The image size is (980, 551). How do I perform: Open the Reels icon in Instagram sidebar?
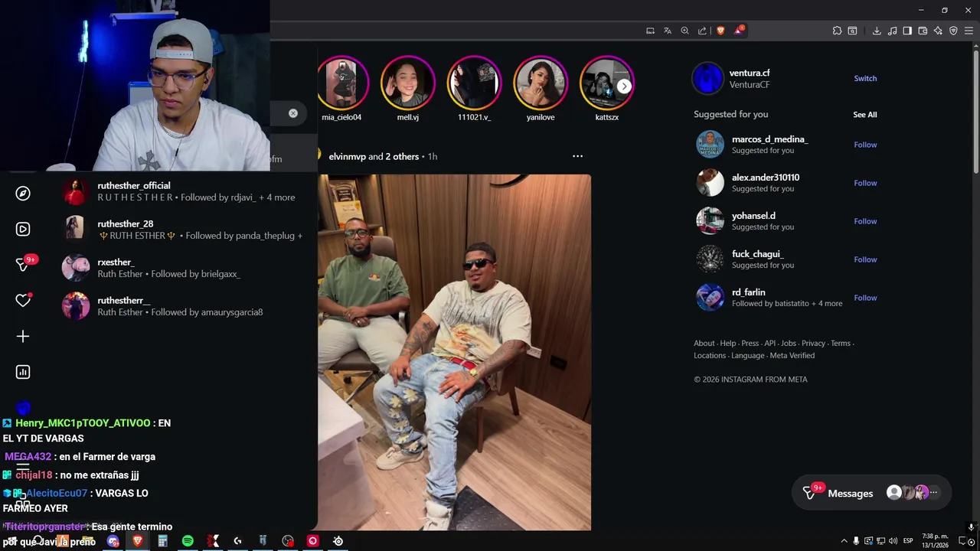[23, 229]
